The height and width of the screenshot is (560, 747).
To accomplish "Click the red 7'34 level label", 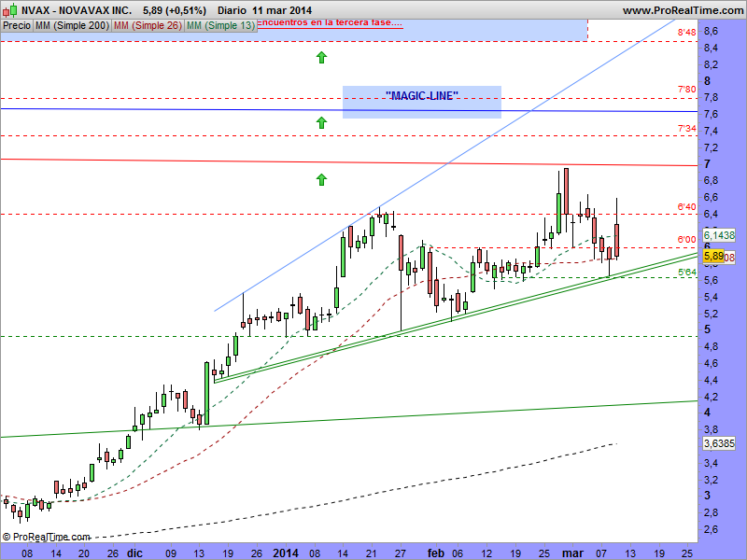I will [x=686, y=128].
